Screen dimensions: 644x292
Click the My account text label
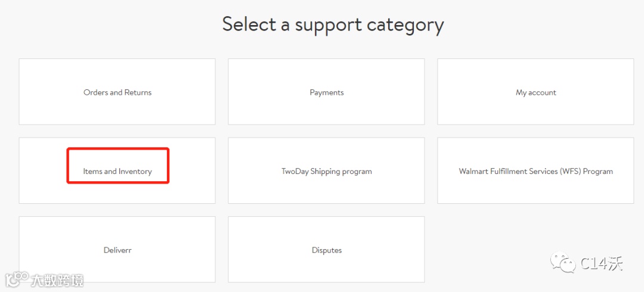coord(536,92)
